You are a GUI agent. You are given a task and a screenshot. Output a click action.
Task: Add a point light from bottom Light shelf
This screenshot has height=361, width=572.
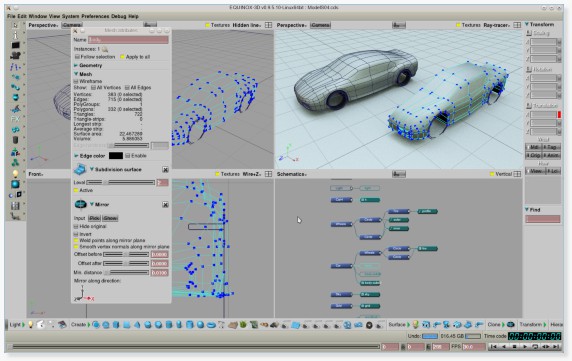click(x=31, y=324)
